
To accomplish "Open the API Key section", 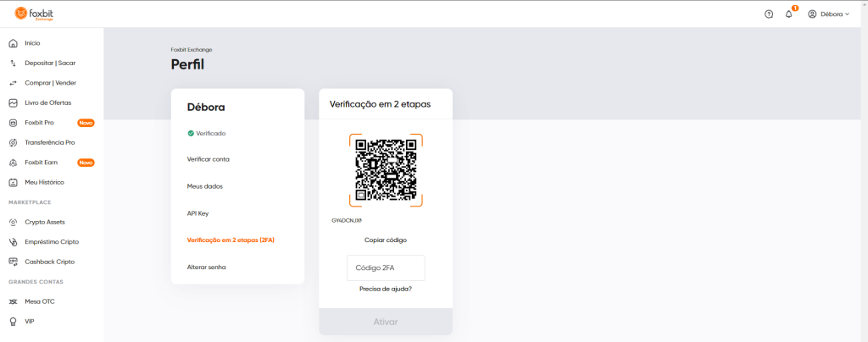I will click(198, 213).
